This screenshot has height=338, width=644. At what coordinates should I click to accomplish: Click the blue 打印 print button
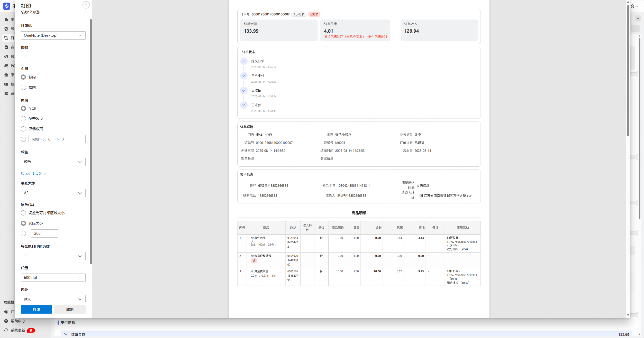(36, 309)
